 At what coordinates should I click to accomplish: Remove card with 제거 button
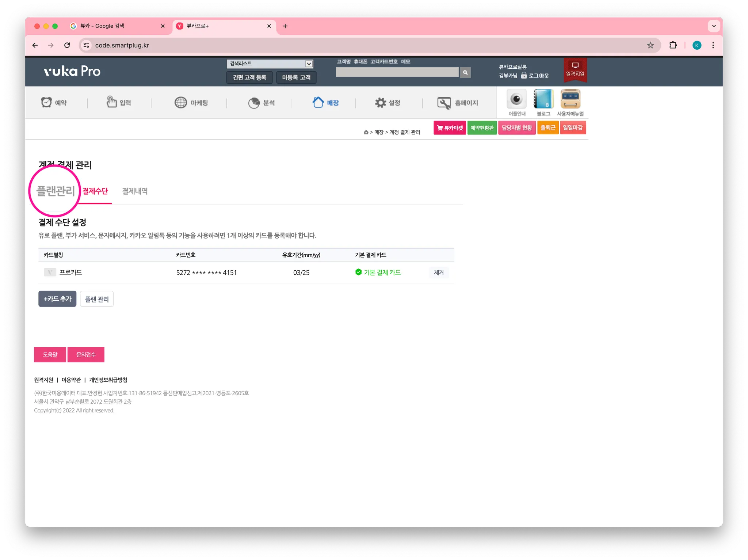(x=438, y=273)
